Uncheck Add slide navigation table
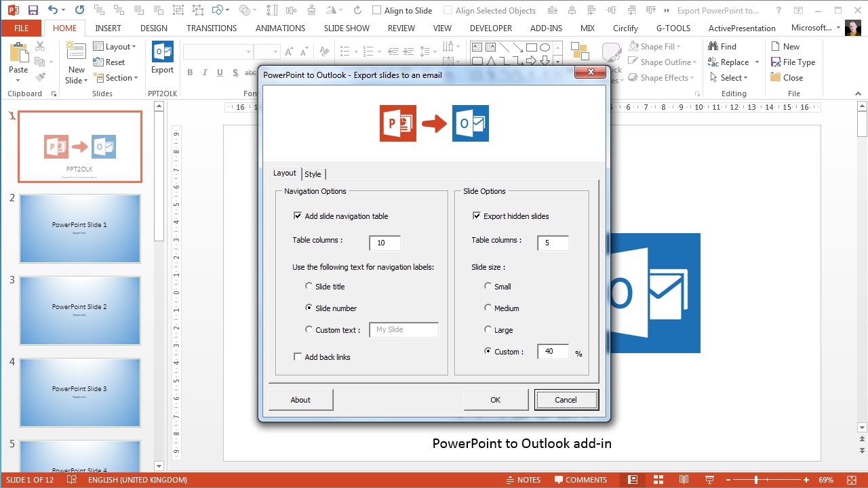Image resolution: width=868 pixels, height=488 pixels. tap(298, 216)
